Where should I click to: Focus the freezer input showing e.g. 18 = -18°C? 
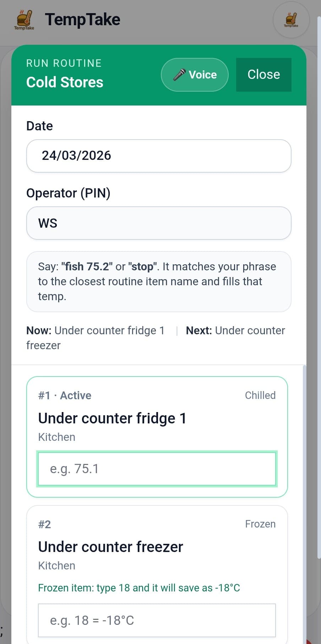(157, 620)
